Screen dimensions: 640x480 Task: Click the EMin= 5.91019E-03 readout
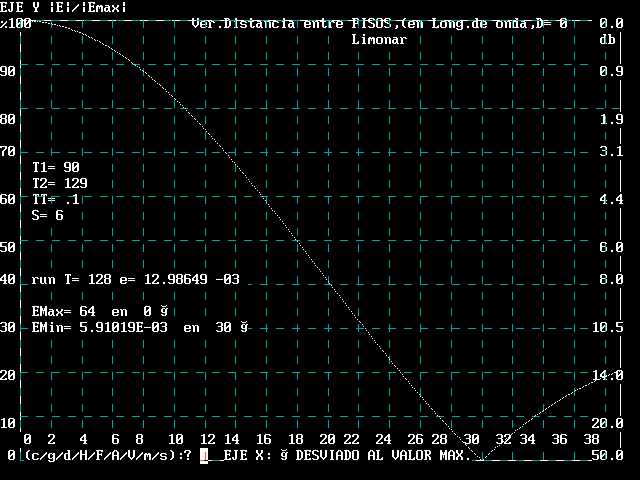click(140, 327)
